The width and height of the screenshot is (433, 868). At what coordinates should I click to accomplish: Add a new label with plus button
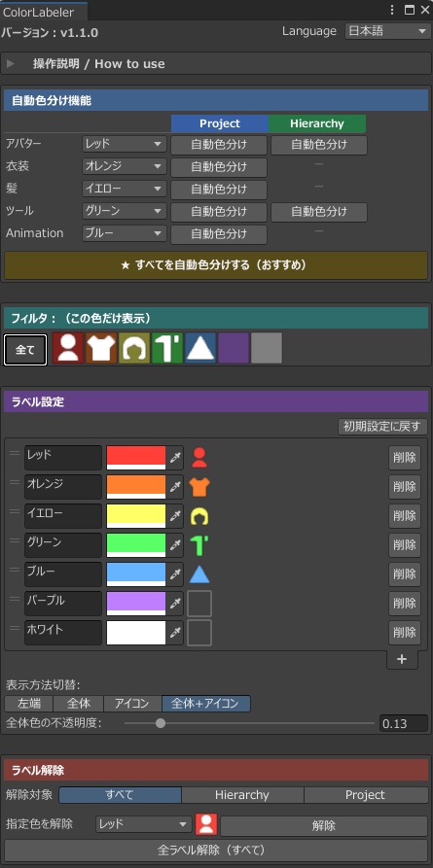[x=403, y=659]
